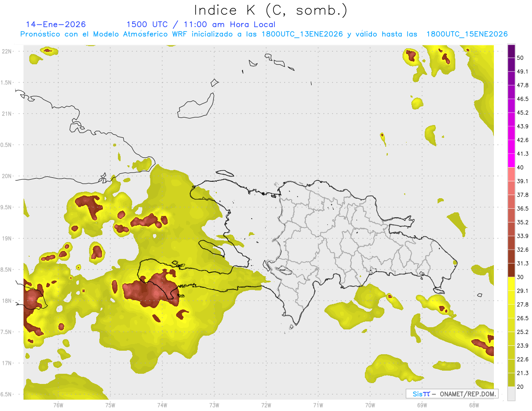Viewport: 532px width, 411px height.
Task: Click the longitude axis label '69W'
Action: click(422, 405)
